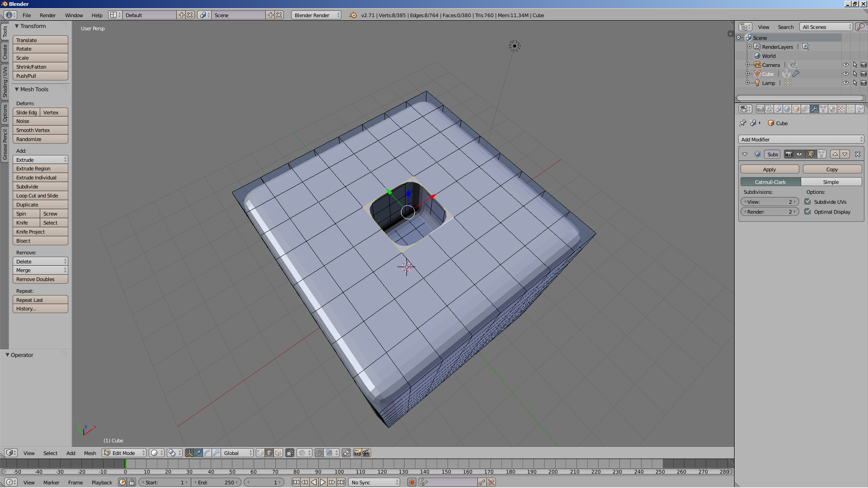Open the Mesh menu in viewport header
The height and width of the screenshot is (488, 868).
click(90, 453)
